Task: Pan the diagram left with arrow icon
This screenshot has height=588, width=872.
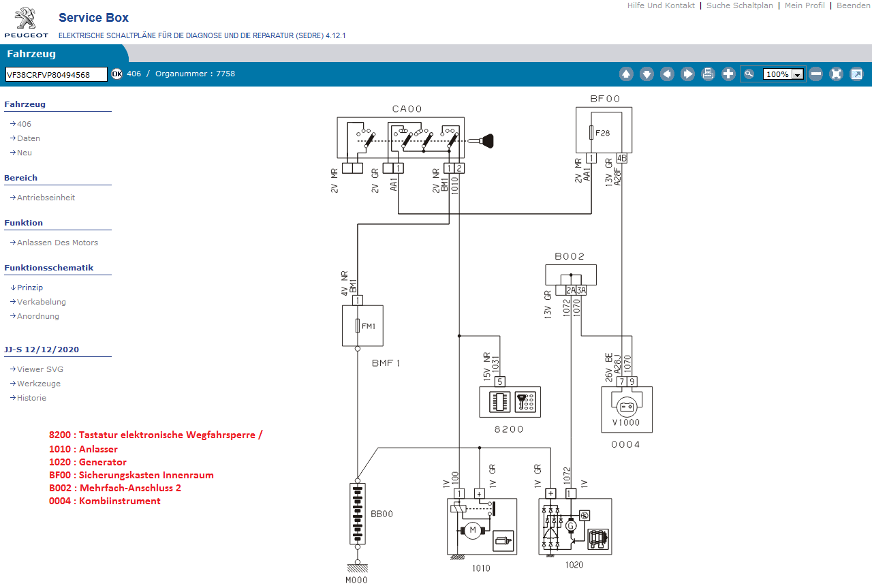Action: 667,74
